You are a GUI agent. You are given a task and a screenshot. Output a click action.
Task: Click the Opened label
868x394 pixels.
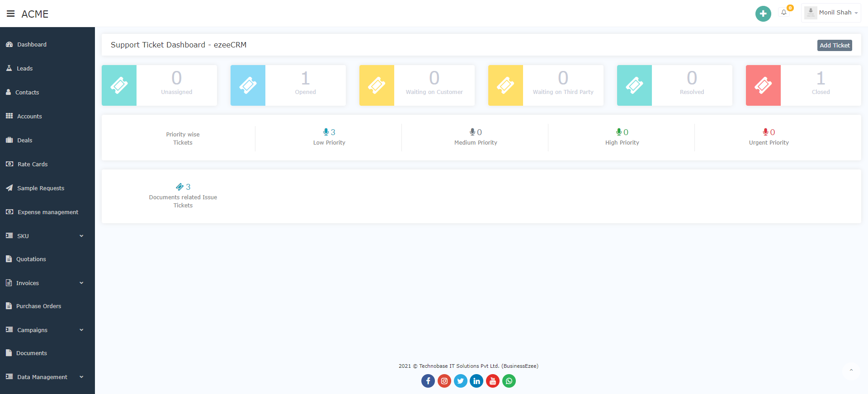(306, 92)
